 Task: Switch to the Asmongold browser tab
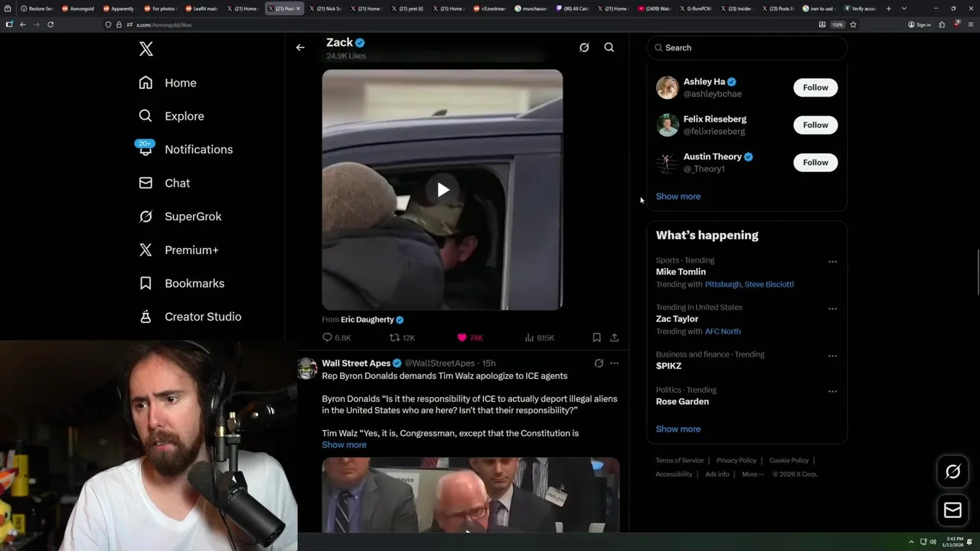point(78,8)
